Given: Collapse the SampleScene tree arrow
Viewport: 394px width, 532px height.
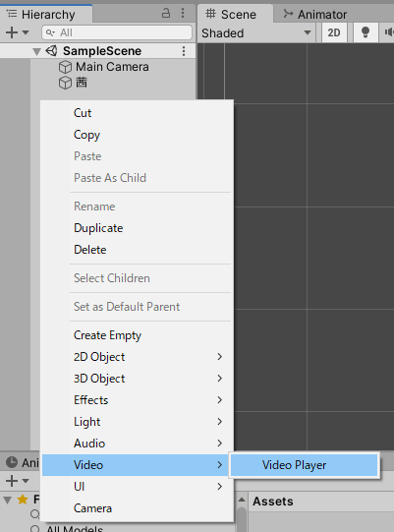Looking at the screenshot, I should pyautogui.click(x=36, y=51).
